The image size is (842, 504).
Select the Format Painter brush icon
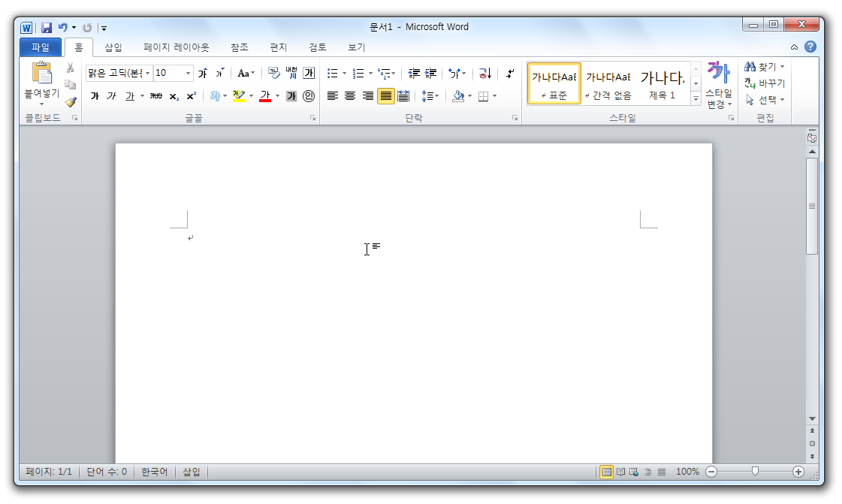pos(71,101)
